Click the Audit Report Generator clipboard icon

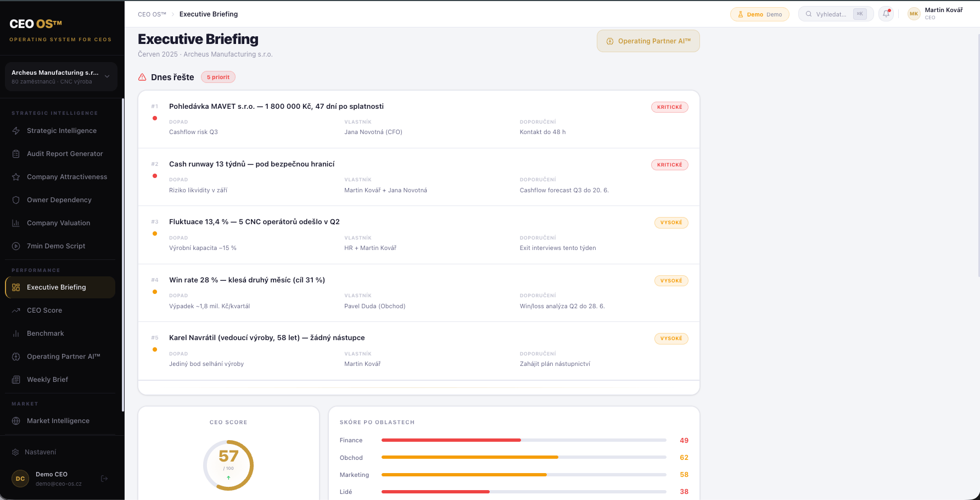pos(16,154)
